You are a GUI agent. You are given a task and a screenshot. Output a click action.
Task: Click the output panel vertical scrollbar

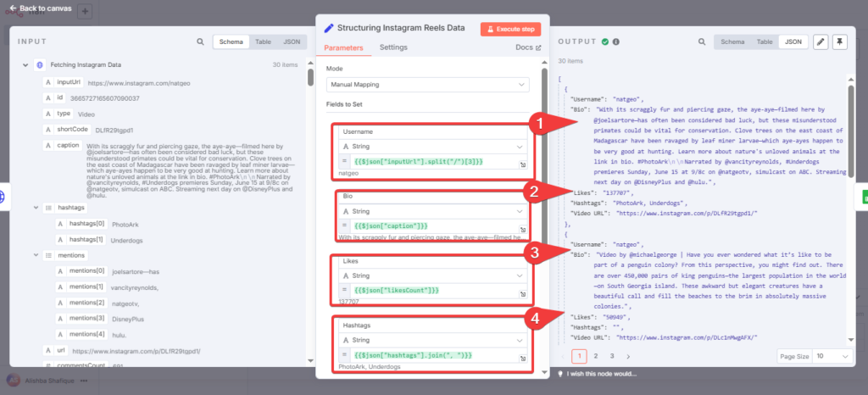(x=851, y=131)
